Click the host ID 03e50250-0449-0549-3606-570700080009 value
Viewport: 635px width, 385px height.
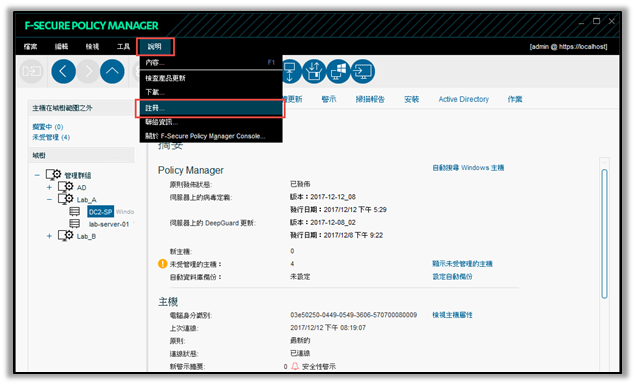[x=354, y=315]
